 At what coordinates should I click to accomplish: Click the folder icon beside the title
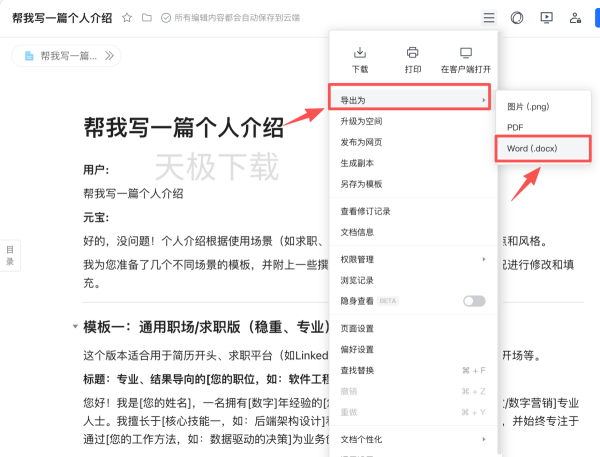pos(147,18)
